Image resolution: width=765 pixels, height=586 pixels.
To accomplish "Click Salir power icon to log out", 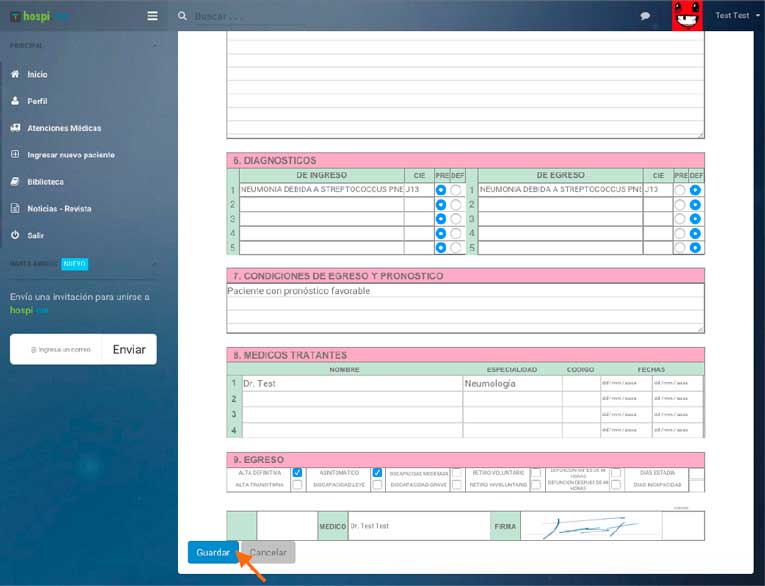I will (x=15, y=235).
